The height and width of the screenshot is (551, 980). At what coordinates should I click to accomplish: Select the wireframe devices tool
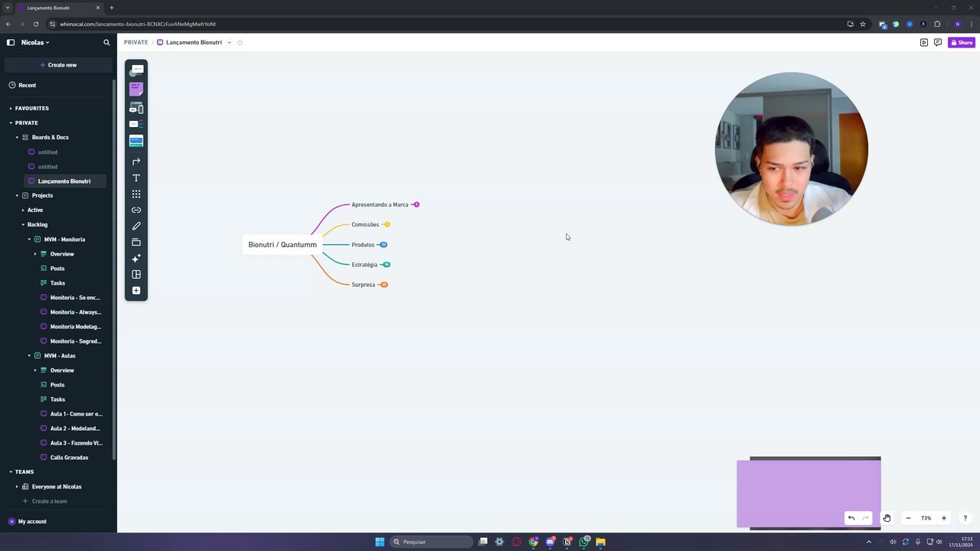pos(136,108)
